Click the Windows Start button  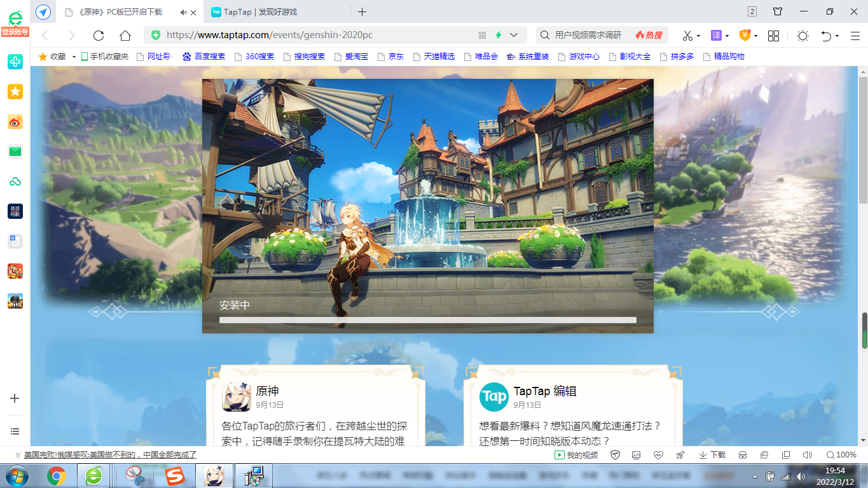point(18,476)
